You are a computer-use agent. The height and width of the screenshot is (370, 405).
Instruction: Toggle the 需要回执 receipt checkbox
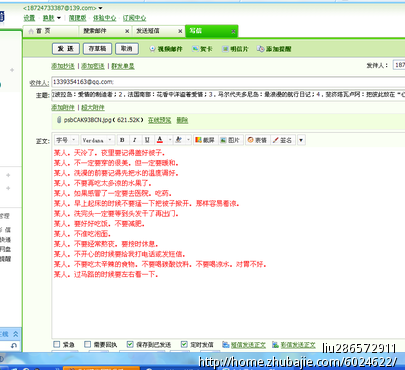(88, 344)
